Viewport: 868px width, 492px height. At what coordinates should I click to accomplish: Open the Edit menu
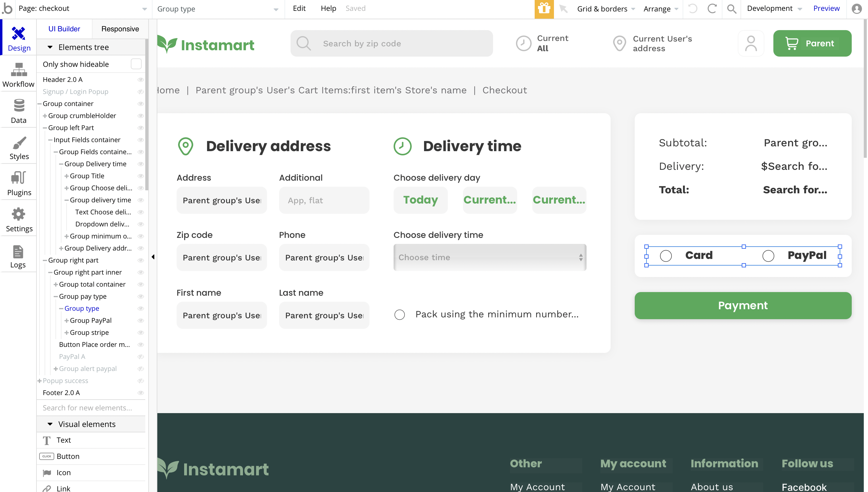pos(299,8)
